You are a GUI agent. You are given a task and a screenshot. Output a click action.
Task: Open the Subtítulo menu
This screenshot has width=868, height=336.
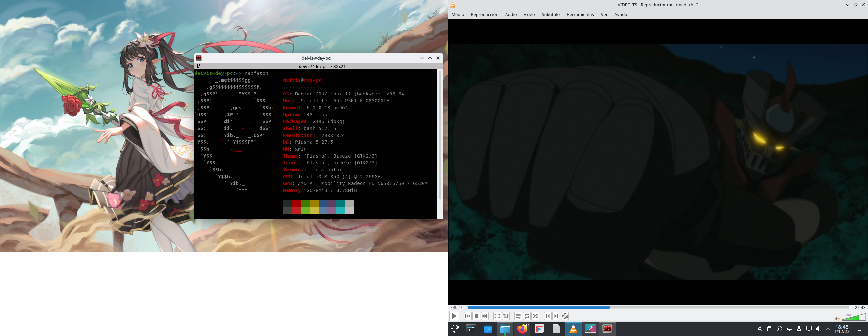tap(550, 14)
